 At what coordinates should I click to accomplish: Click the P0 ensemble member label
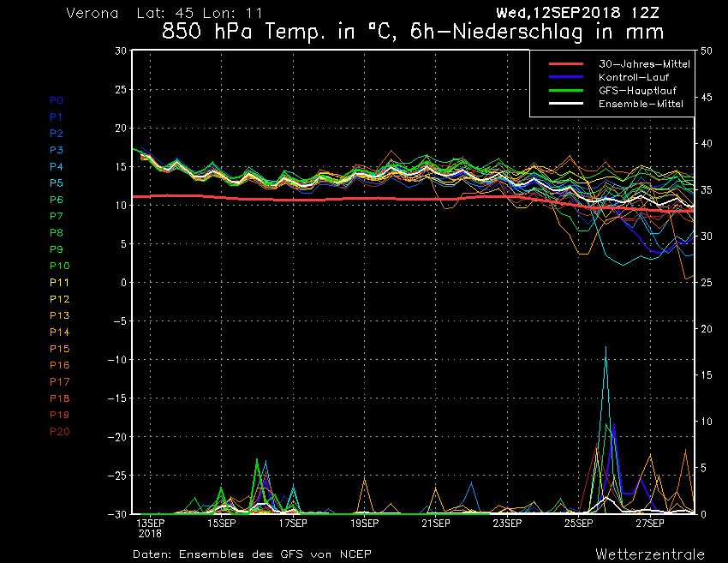57,100
